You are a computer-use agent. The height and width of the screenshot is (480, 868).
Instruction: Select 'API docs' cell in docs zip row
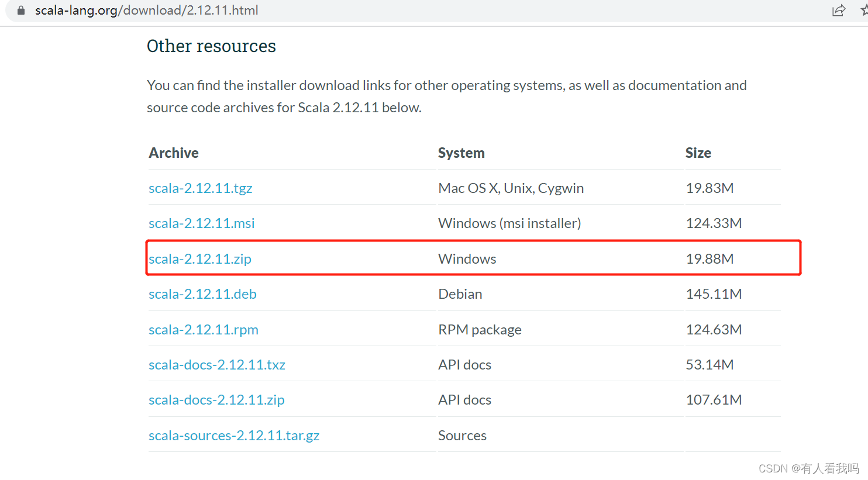(464, 400)
